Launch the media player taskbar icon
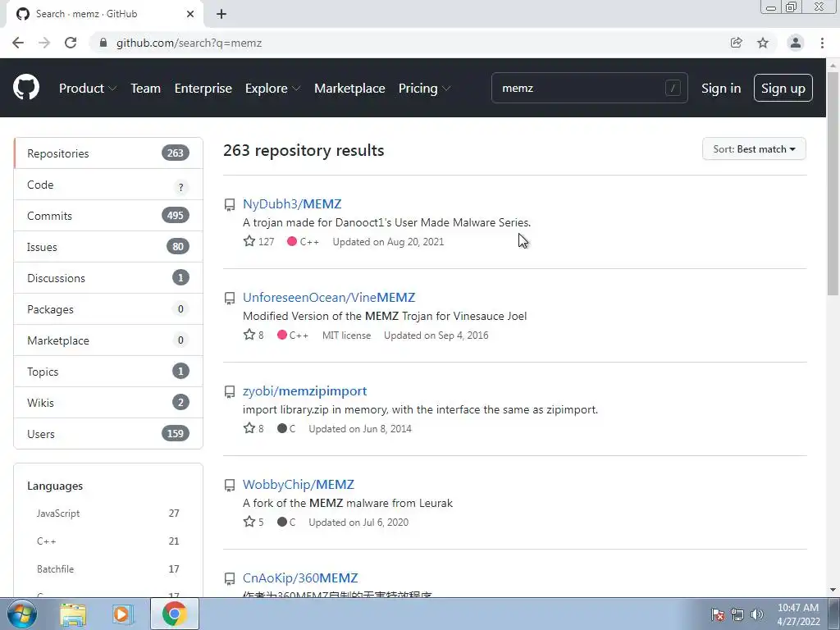 pyautogui.click(x=121, y=614)
